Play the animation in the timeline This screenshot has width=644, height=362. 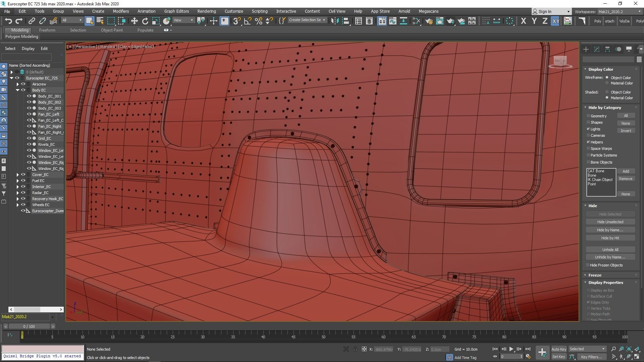pos(511,349)
